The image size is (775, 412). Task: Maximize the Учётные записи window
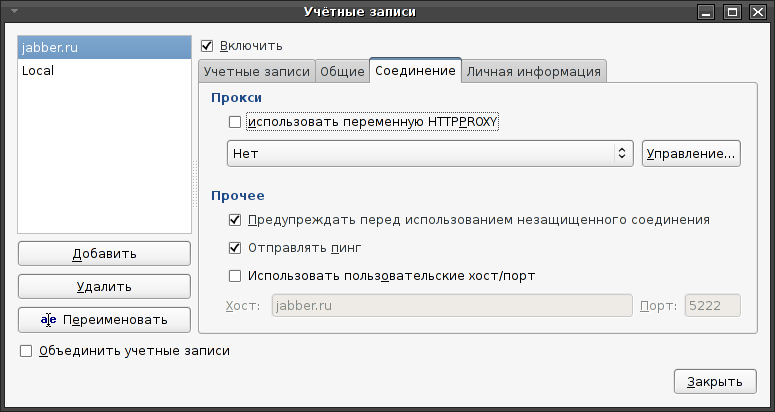[733, 12]
